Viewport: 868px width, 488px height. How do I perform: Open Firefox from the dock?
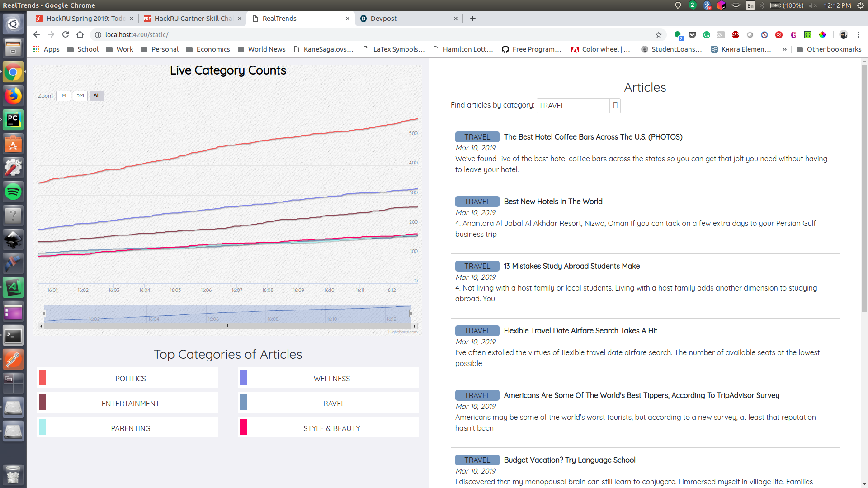(x=13, y=96)
